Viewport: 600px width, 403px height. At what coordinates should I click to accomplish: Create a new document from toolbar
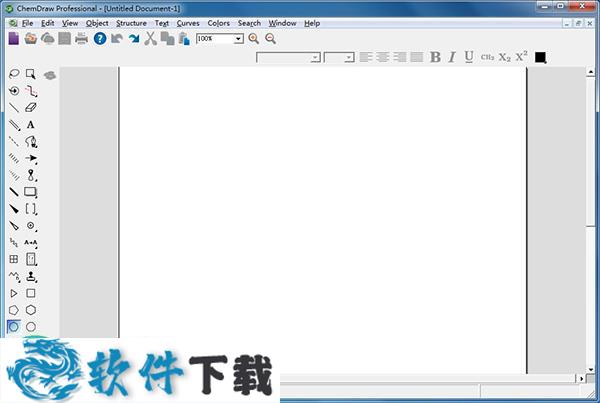tap(14, 39)
